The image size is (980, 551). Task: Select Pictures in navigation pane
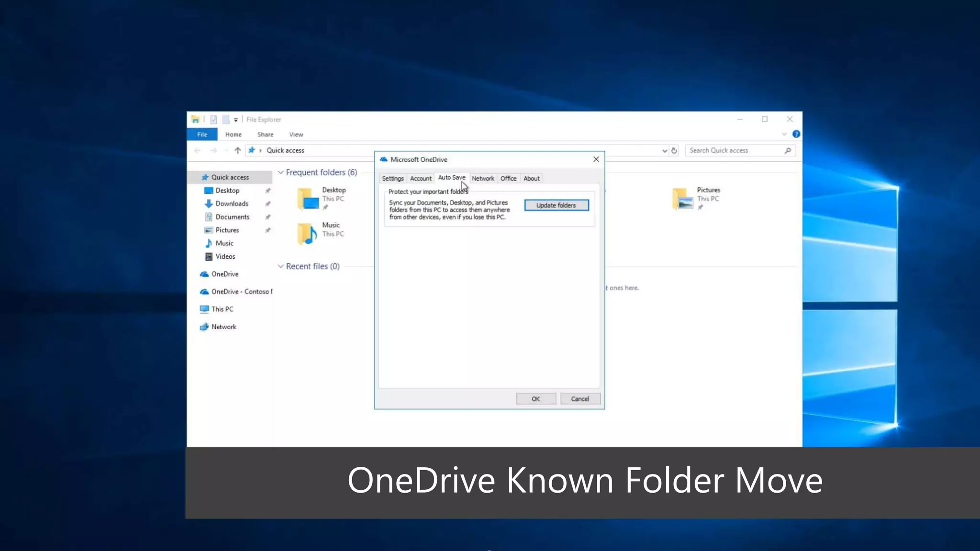pyautogui.click(x=227, y=230)
